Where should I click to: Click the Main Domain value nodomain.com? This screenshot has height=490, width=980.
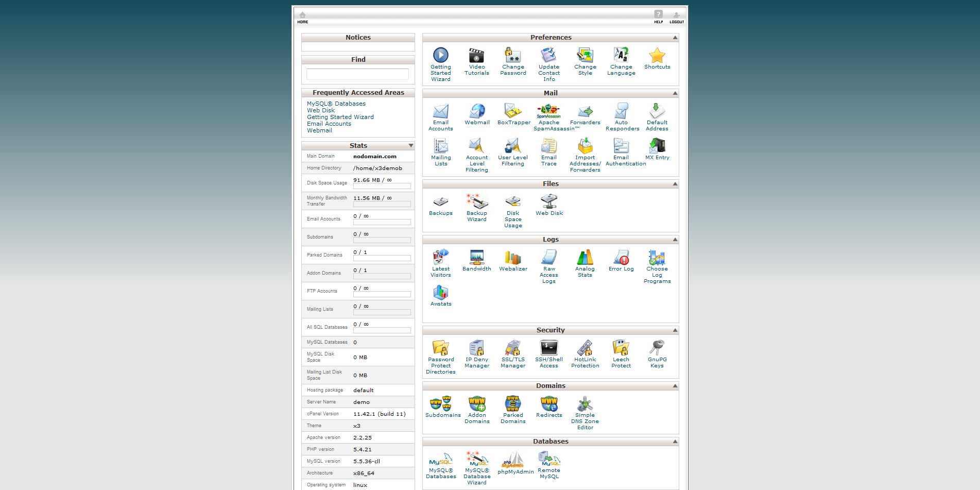[x=375, y=156]
